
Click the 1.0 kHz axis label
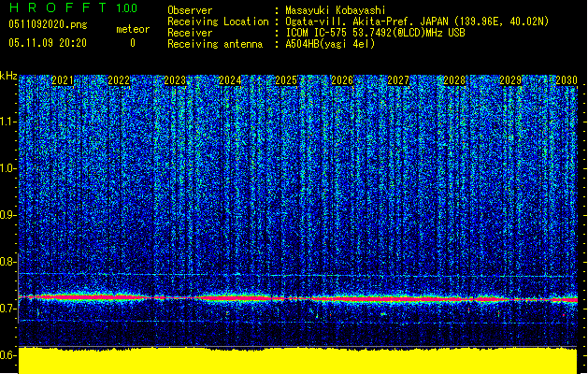coord(8,169)
